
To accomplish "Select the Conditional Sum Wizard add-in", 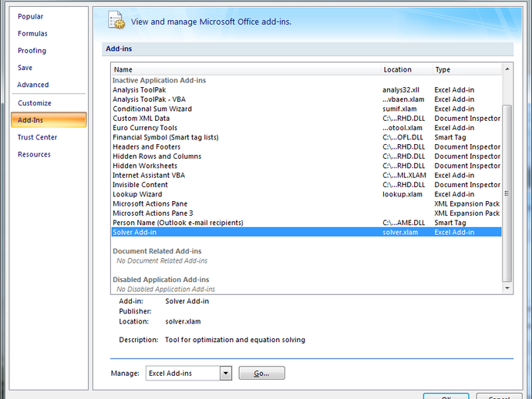I will click(x=306, y=109).
